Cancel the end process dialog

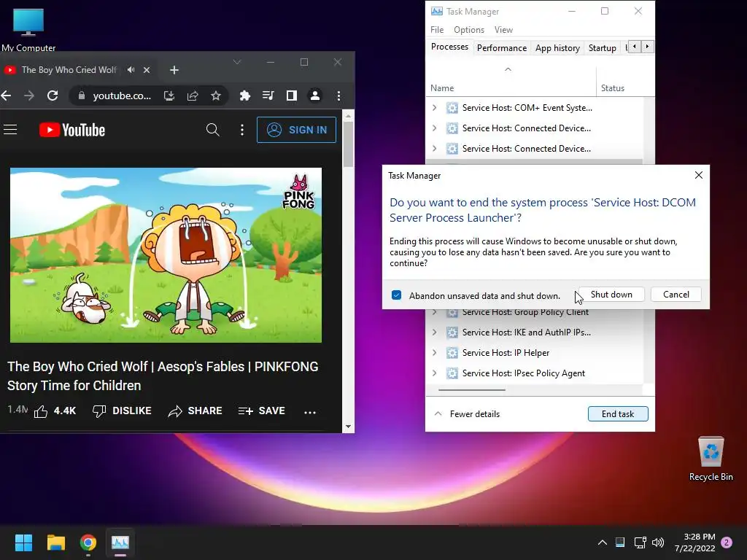[x=676, y=295]
